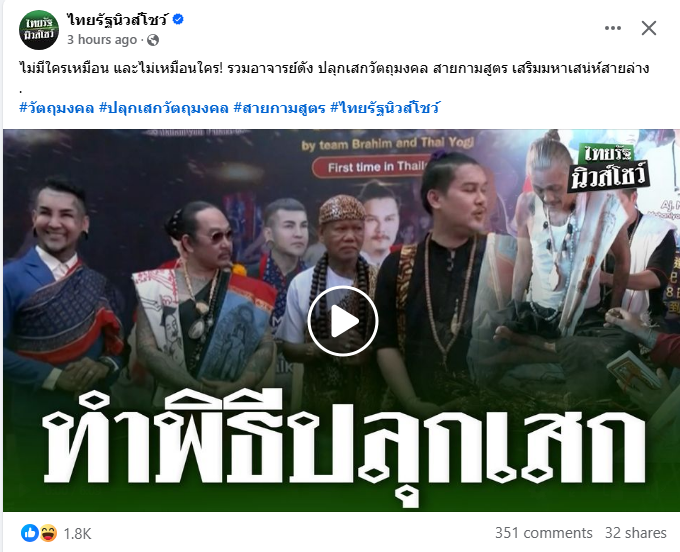Click the ไทยรัฐนิวส์โชว์ logo on the video
Screen dimensions: 680x552
pos(609,167)
